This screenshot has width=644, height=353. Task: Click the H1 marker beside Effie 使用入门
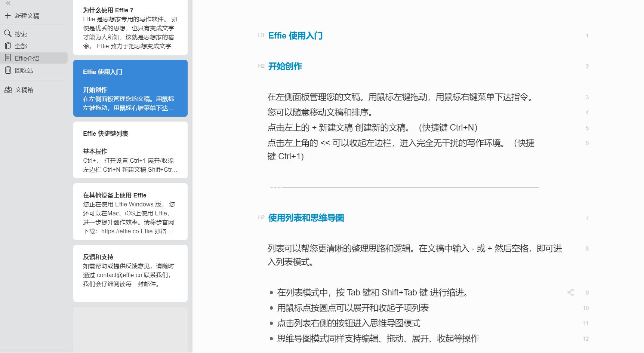(x=261, y=36)
